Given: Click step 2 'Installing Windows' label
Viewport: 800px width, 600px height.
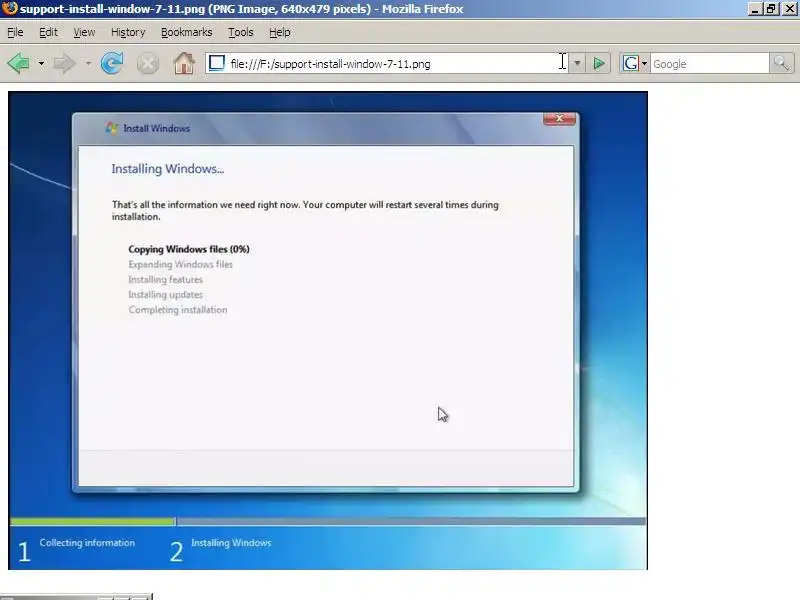Looking at the screenshot, I should click(x=231, y=543).
